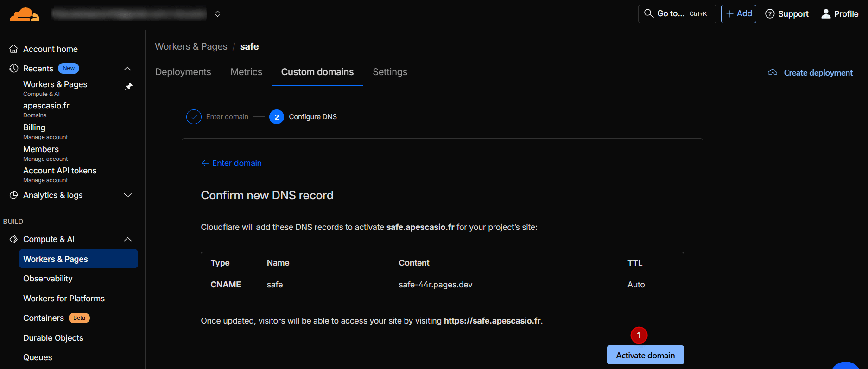Click the Beta badge next to Containers
Screen dimensions: 868x369
[x=79, y=318]
